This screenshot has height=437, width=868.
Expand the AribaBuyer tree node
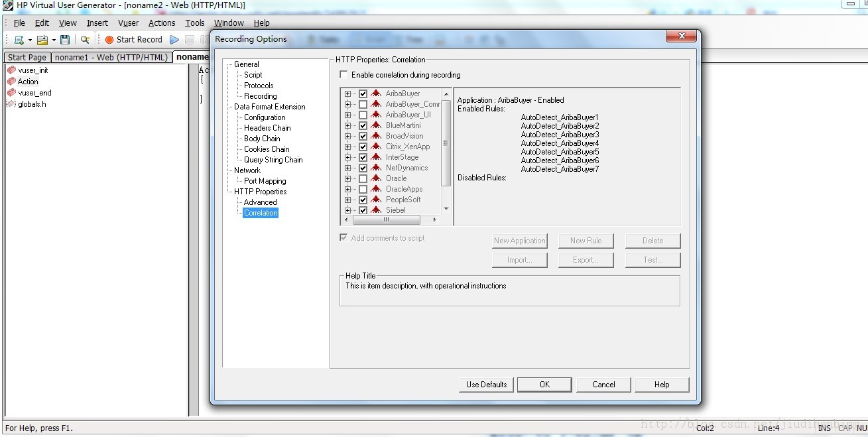348,94
